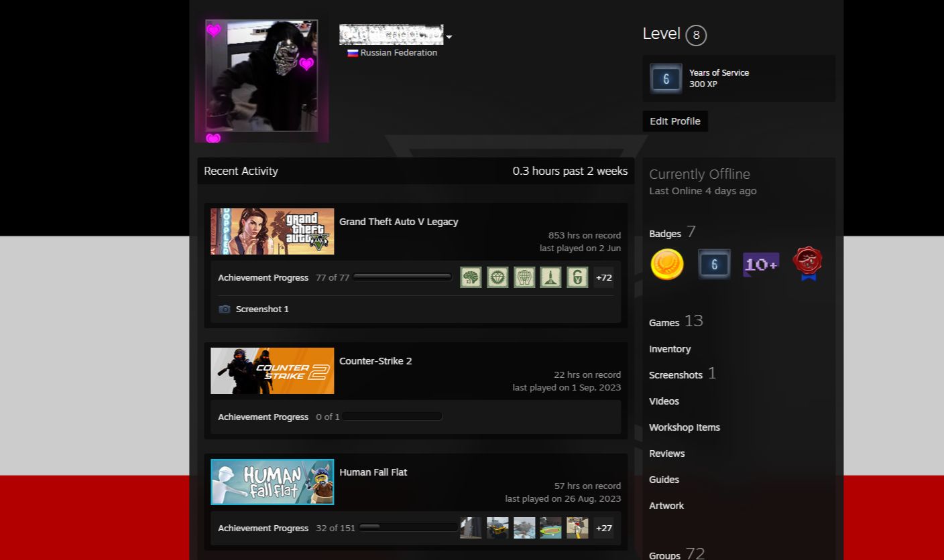Screen dimensions: 944x560
Task: Click Counter-Strike 2 achievement progress bar
Action: pyautogui.click(x=392, y=417)
